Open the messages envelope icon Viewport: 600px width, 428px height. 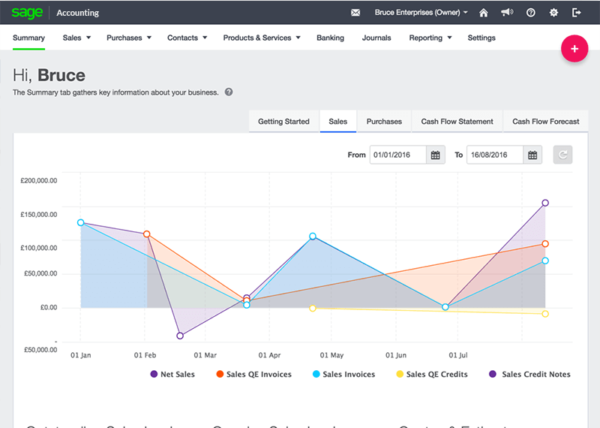355,13
